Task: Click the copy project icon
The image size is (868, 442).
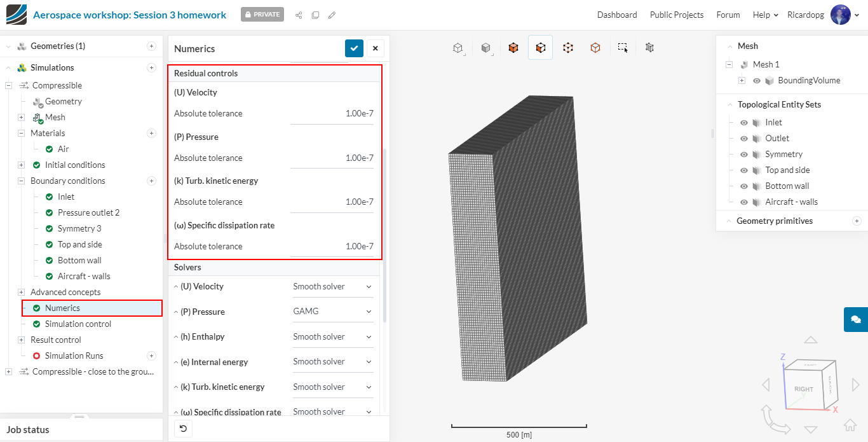Action: [315, 15]
